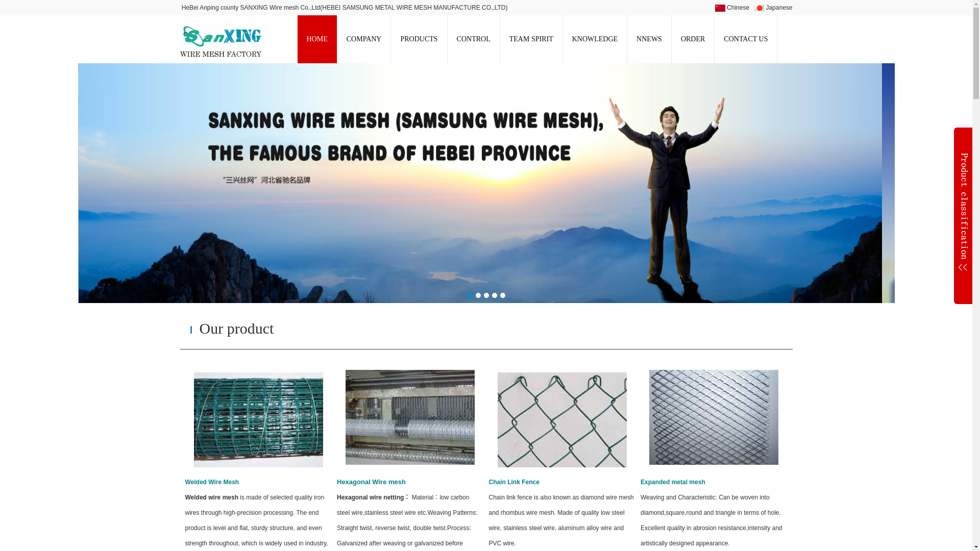Click the page vertical scrollbar
980x551 pixels.
pyautogui.click(x=976, y=275)
